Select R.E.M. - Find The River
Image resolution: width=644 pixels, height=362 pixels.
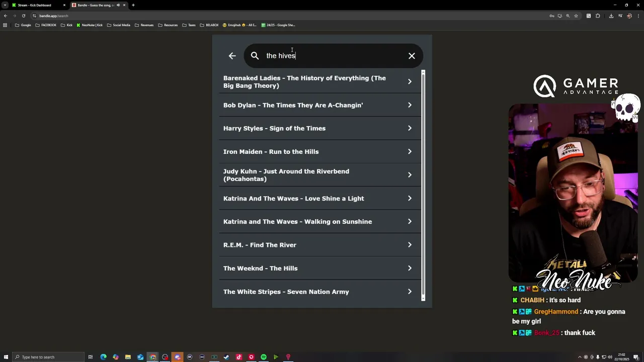coord(320,245)
